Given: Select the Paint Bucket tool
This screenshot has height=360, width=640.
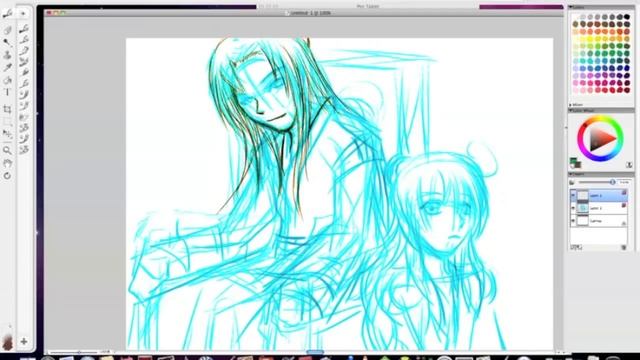Looking at the screenshot, I should pyautogui.click(x=7, y=80).
